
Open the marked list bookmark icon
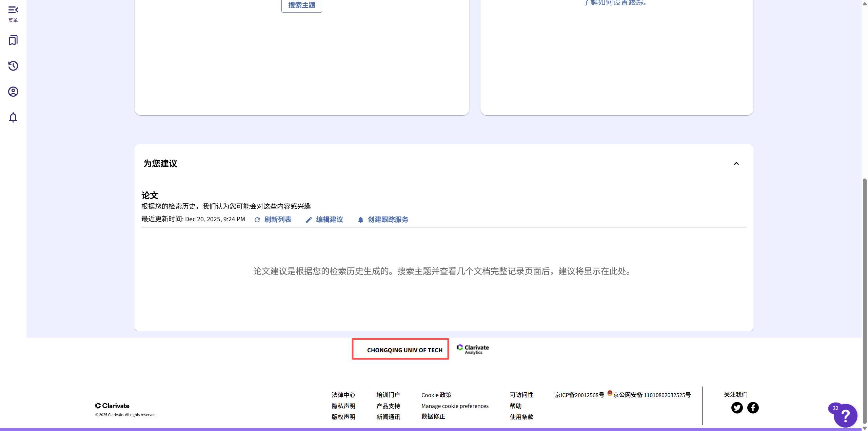(x=13, y=40)
